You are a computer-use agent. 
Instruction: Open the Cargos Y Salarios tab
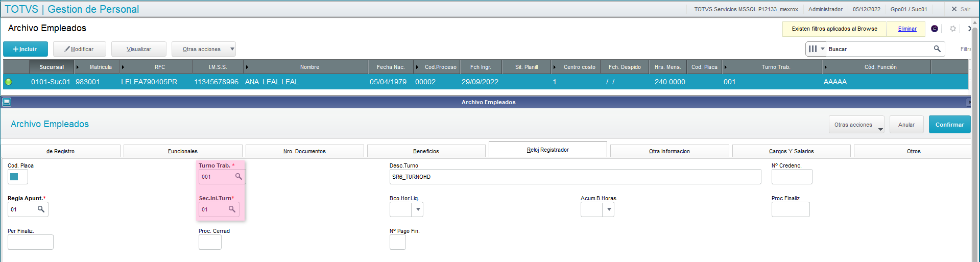coord(792,151)
